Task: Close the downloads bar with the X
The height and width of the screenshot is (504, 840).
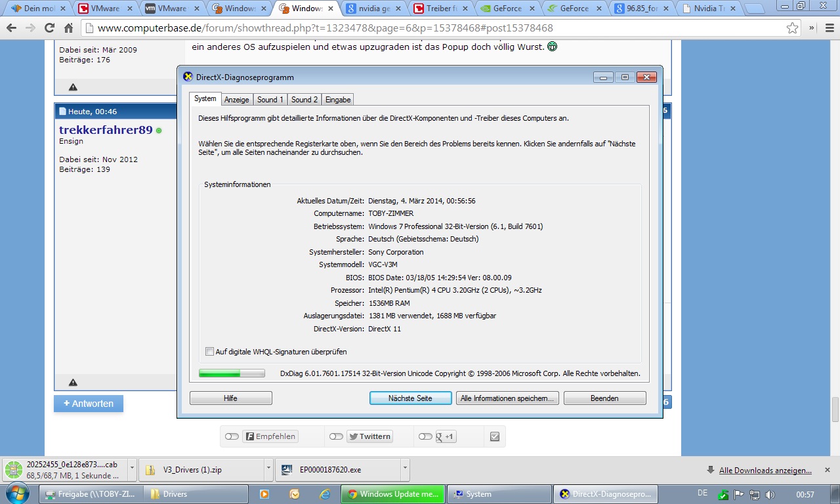Action: pos(828,470)
